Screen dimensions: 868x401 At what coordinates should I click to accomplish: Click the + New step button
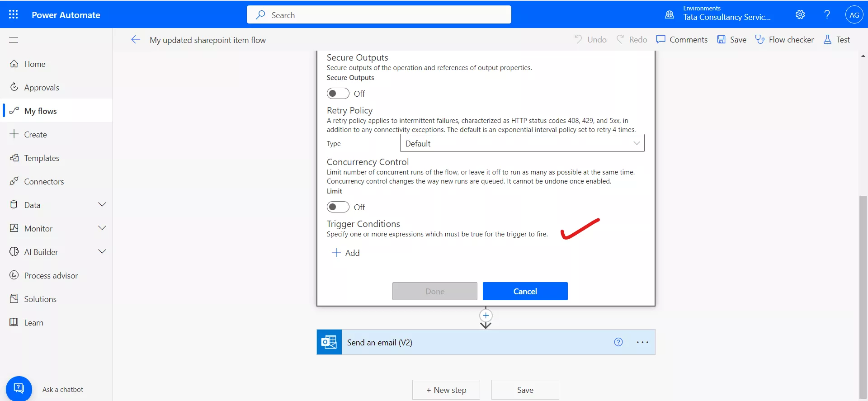[x=446, y=390]
